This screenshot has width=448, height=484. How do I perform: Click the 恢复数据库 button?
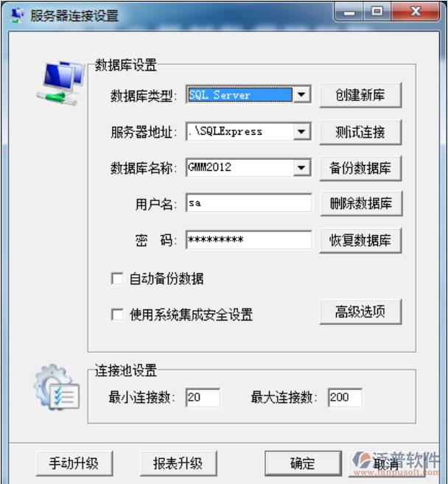[x=360, y=240]
